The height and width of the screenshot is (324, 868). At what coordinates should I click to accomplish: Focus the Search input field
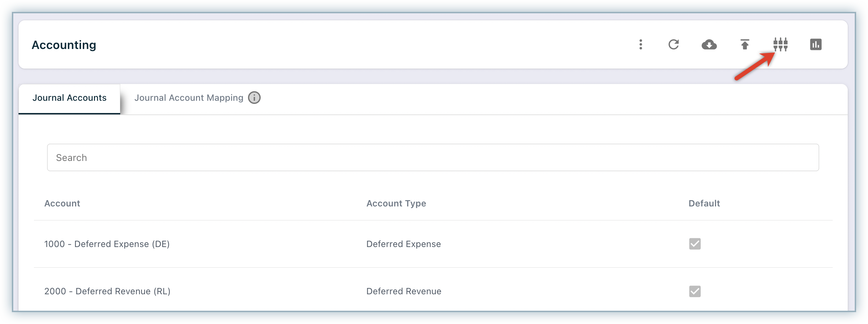pyautogui.click(x=433, y=157)
